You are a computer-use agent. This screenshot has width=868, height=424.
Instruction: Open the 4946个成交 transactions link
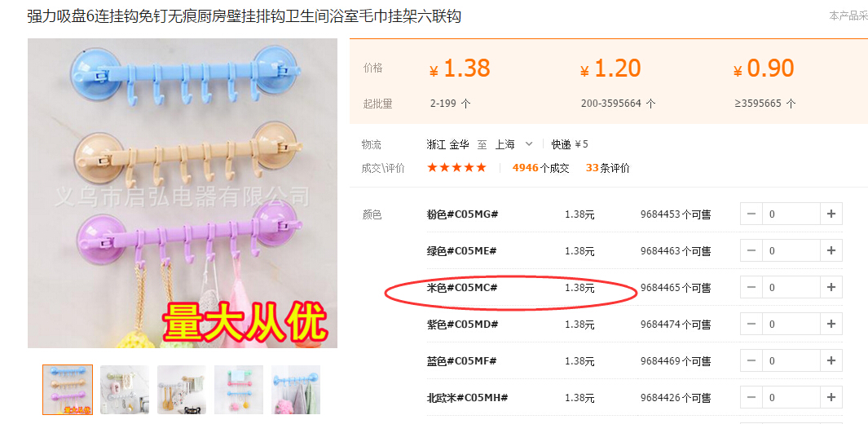click(x=541, y=168)
